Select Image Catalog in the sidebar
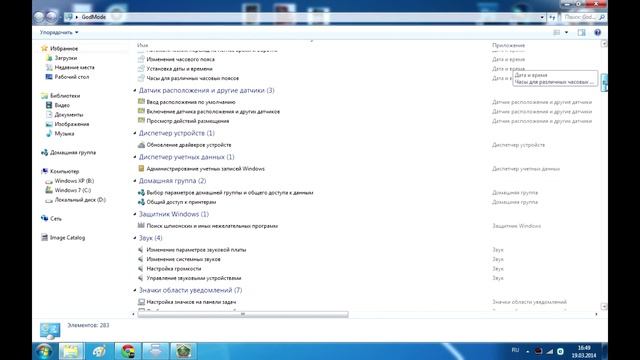 (x=67, y=238)
